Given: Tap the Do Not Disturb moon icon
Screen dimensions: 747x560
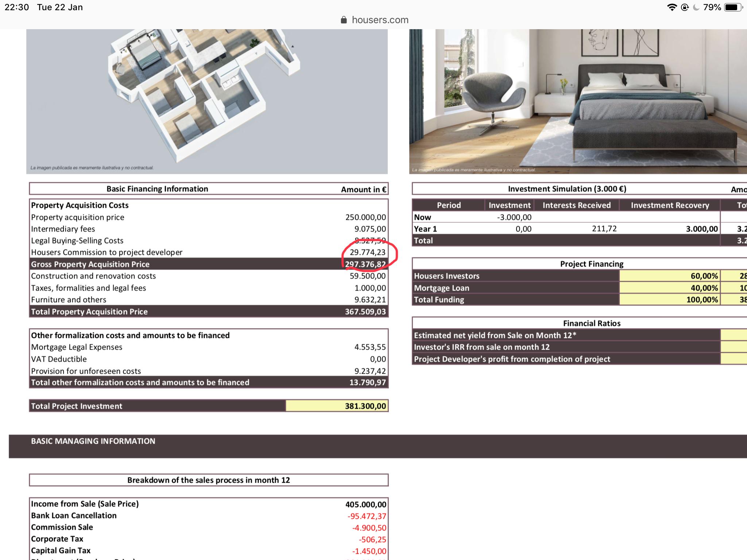Looking at the screenshot, I should pos(696,7).
